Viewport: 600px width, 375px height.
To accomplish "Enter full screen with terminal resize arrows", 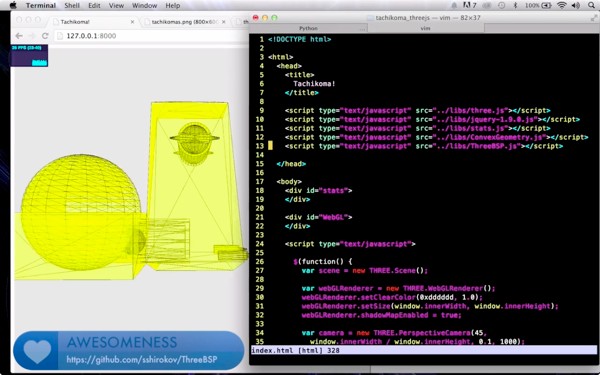I will pos(593,18).
